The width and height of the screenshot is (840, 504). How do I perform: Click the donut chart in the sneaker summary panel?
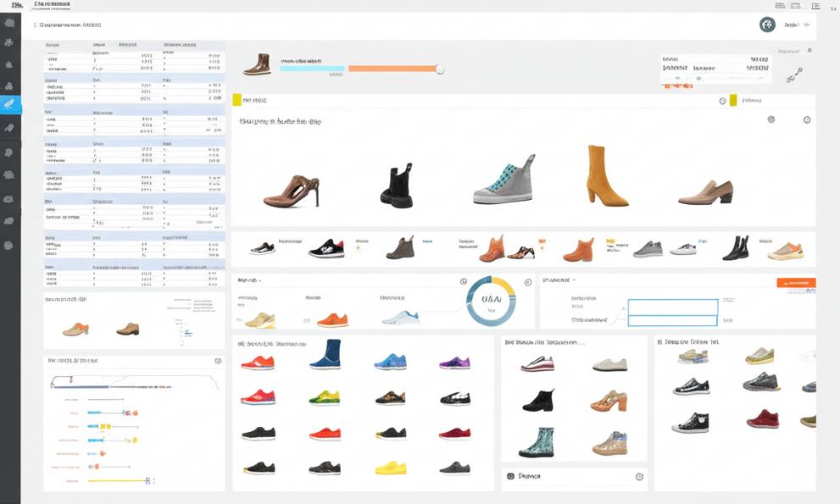click(491, 301)
